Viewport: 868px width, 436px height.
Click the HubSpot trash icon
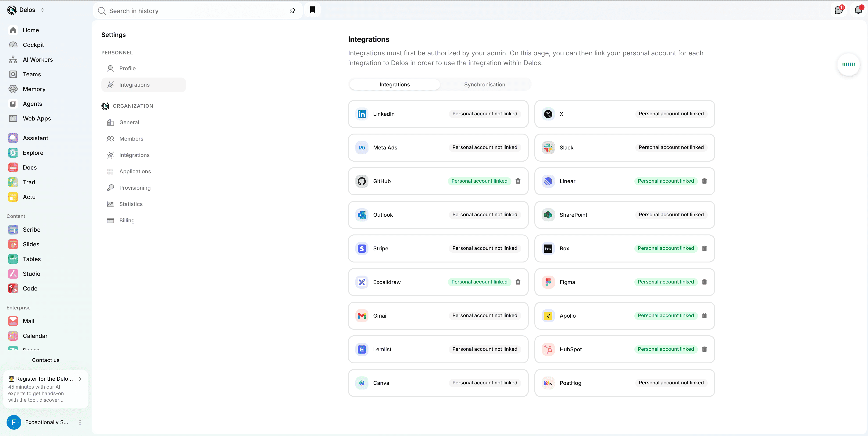[704, 349]
